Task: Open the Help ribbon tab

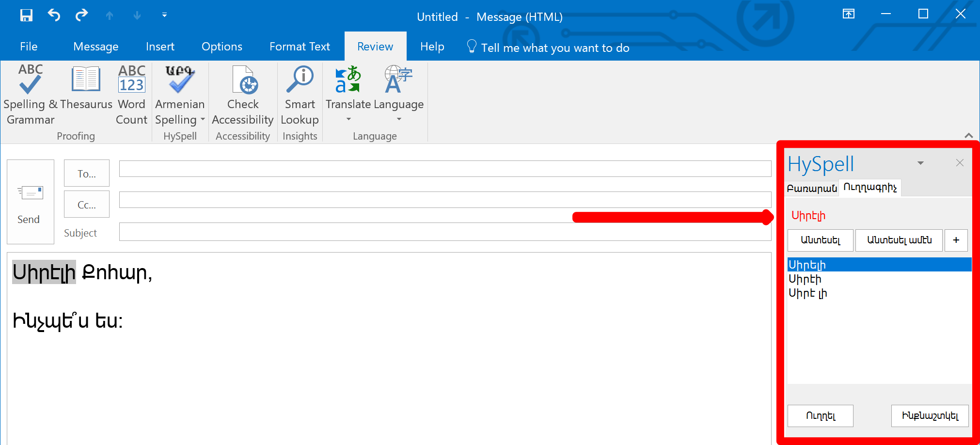Action: tap(432, 47)
